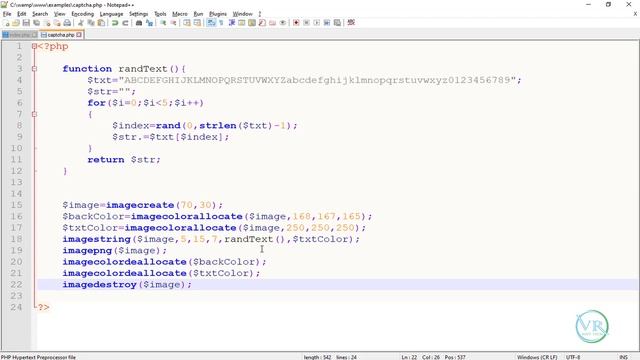This screenshot has height=360, width=640.
Task: Click the Copy toolbar icon
Action: (91, 23)
